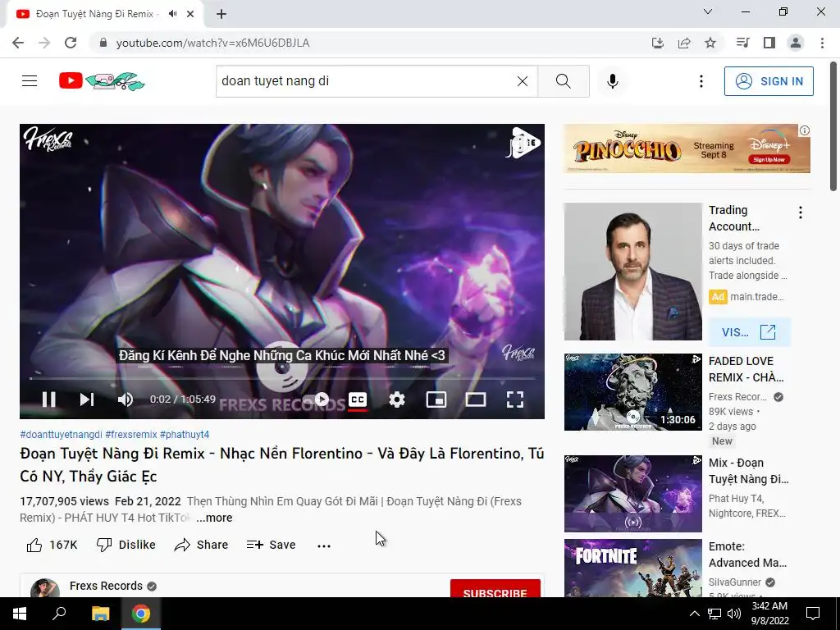Open the YouTube hamburger guide menu
The width and height of the screenshot is (840, 630).
[30, 81]
